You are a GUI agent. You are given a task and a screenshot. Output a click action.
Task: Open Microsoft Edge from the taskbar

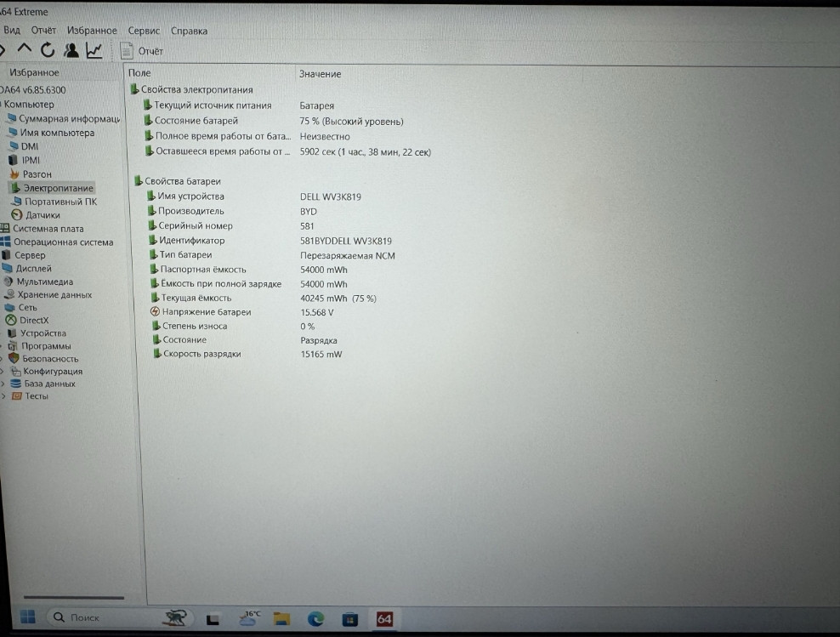pos(315,619)
